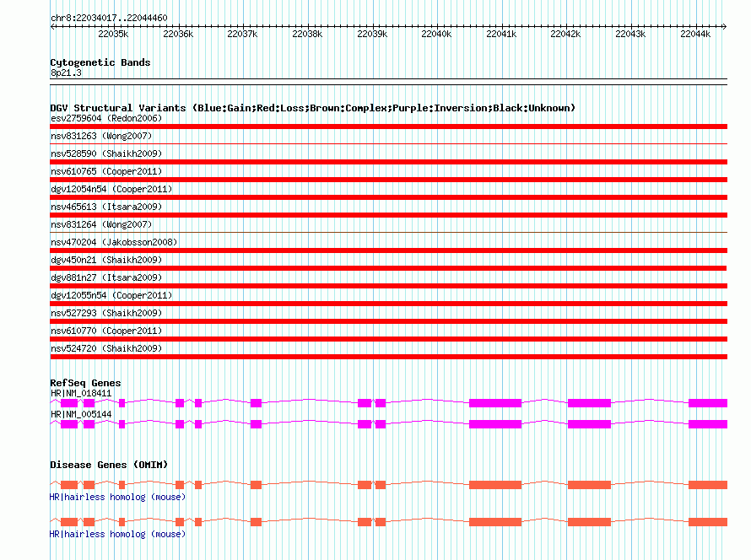Click the chr8:22034017..22044460 coordinate label
The height and width of the screenshot is (560, 751).
(109, 18)
